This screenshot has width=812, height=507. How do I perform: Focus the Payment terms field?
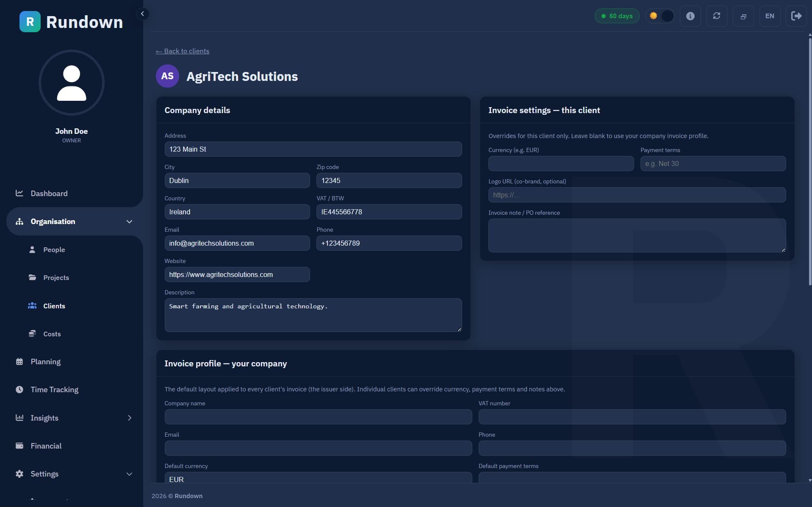(713, 163)
